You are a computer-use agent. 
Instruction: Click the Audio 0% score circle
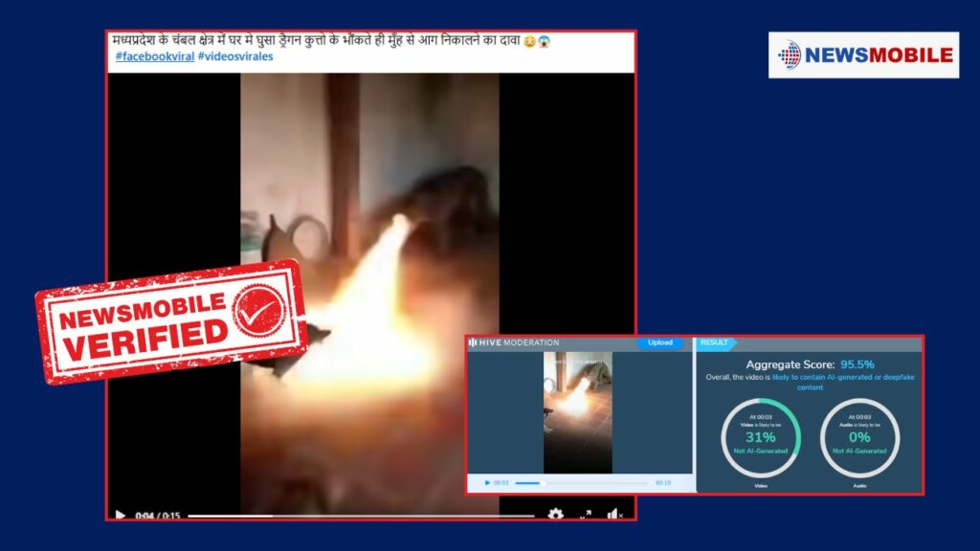point(858,437)
